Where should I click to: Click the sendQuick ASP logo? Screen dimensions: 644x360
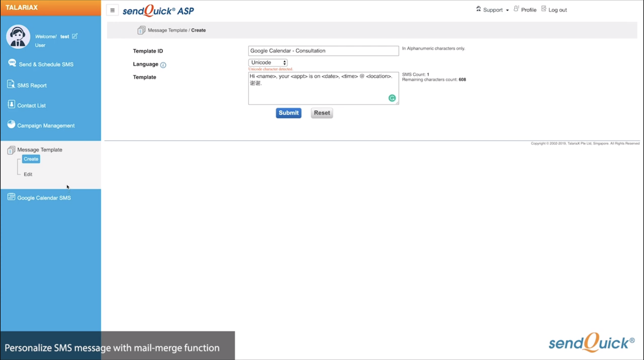pyautogui.click(x=158, y=11)
